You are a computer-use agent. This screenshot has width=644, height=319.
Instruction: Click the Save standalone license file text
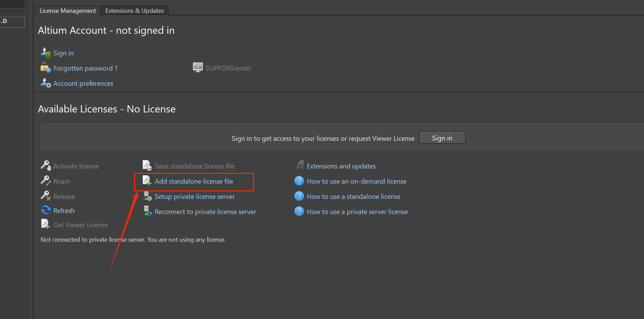click(x=195, y=166)
